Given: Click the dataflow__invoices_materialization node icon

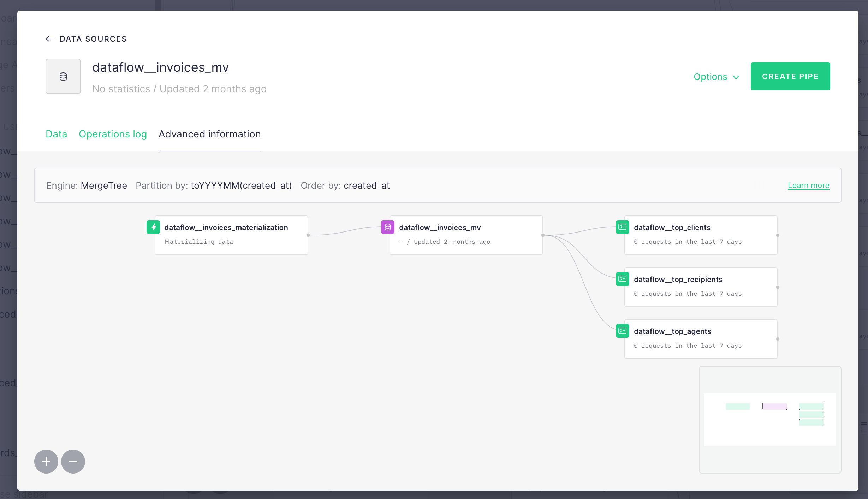Looking at the screenshot, I should point(154,227).
